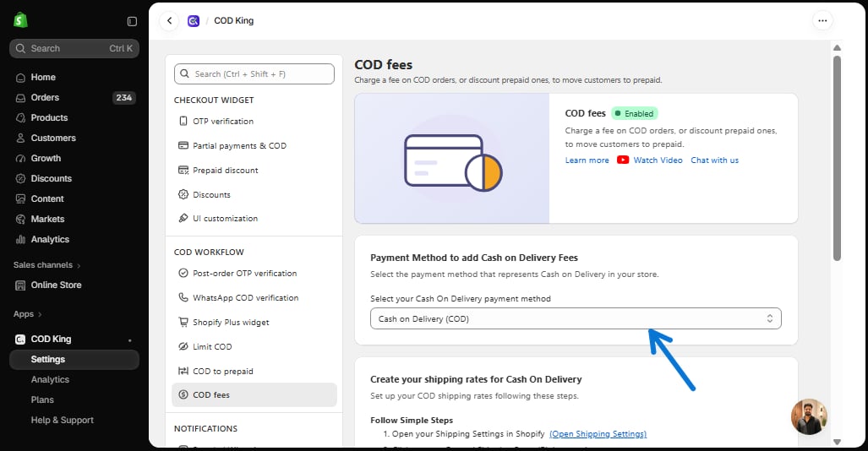
Task: Click the Learn more link
Action: pos(587,160)
